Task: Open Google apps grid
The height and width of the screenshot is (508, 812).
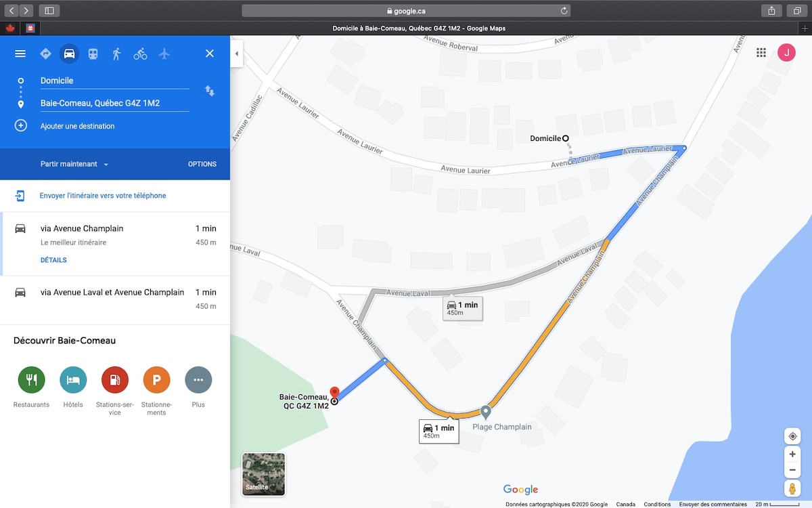Action: (x=761, y=53)
